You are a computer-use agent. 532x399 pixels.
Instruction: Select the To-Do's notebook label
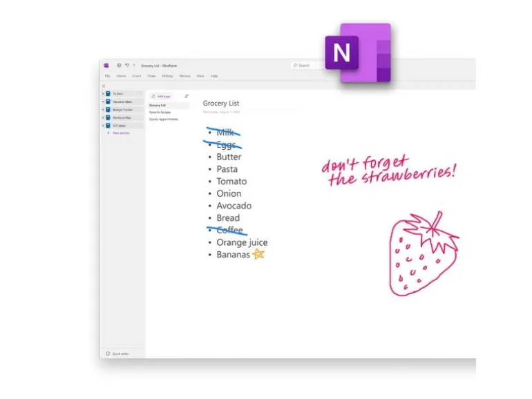(x=118, y=94)
